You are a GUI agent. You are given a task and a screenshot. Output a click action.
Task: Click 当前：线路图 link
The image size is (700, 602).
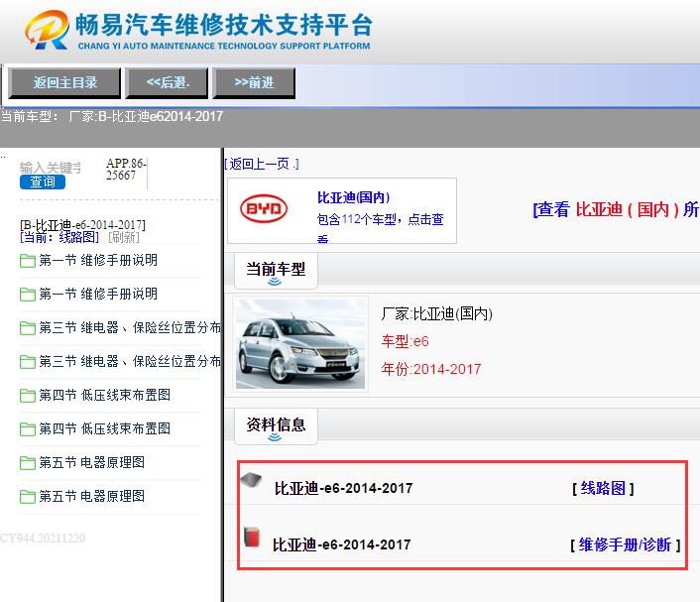coord(59,237)
